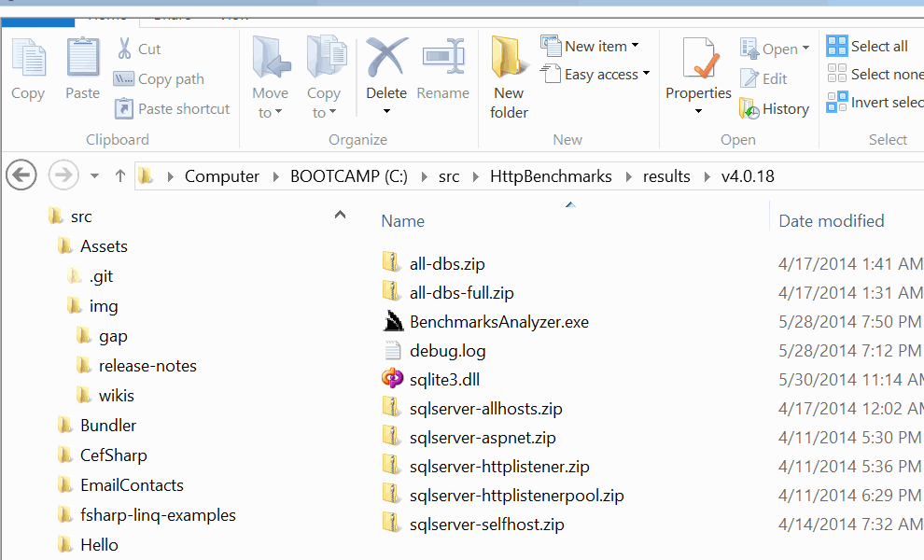Expand breadcrumb arrow after Computer

coord(275,176)
